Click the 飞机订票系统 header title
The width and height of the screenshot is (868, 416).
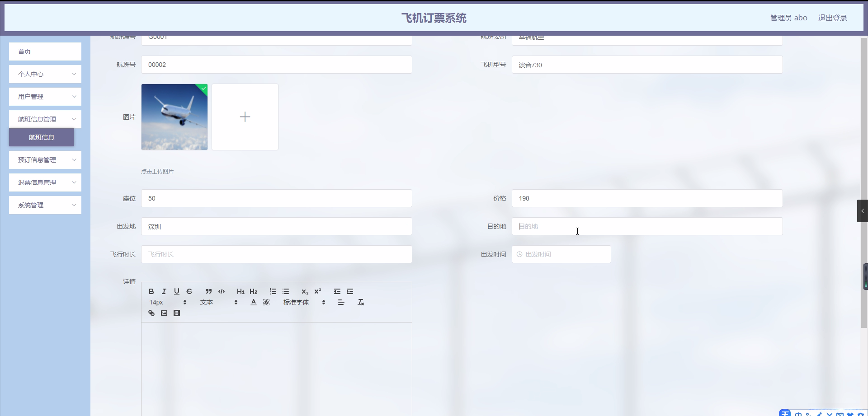[434, 18]
